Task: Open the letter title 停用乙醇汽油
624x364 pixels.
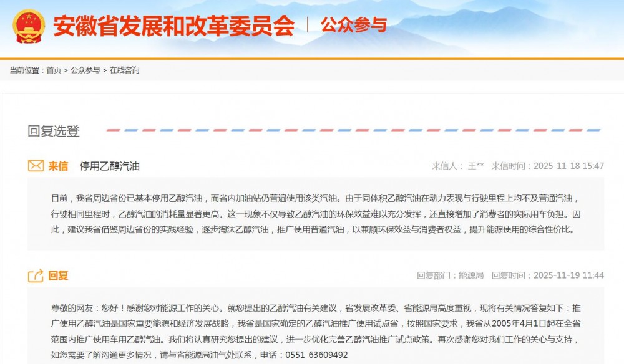Action: (109, 166)
